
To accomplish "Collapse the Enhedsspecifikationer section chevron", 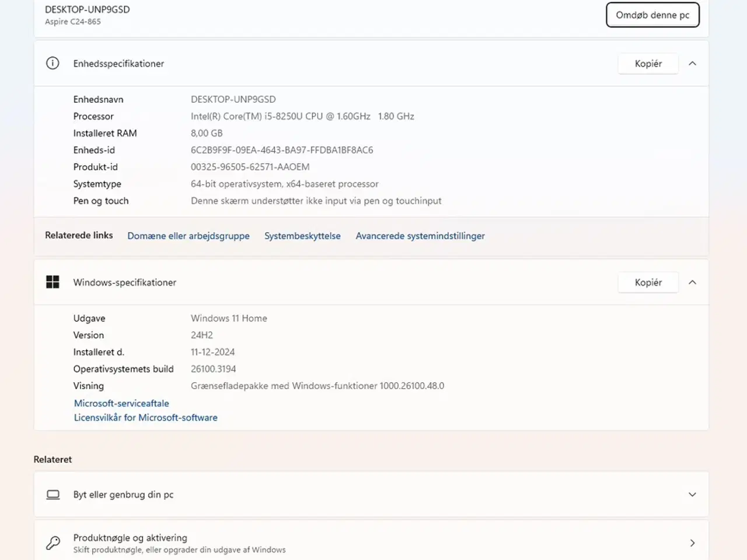I will click(692, 64).
